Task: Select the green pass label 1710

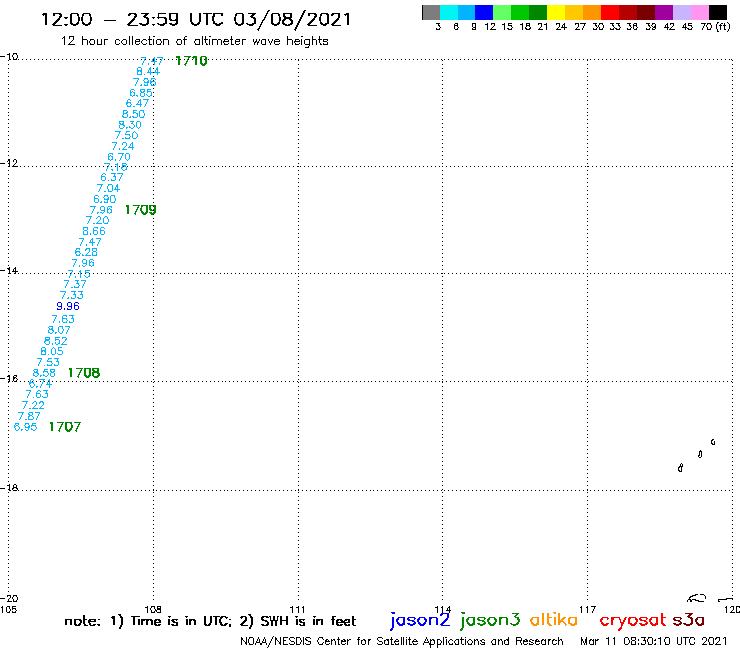Action: [191, 61]
